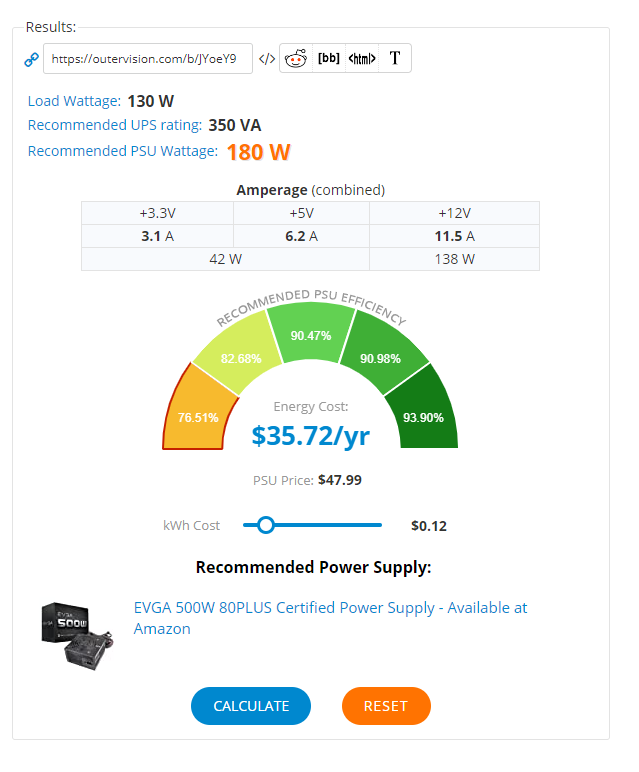Share results via Reddit icon

pyautogui.click(x=296, y=58)
